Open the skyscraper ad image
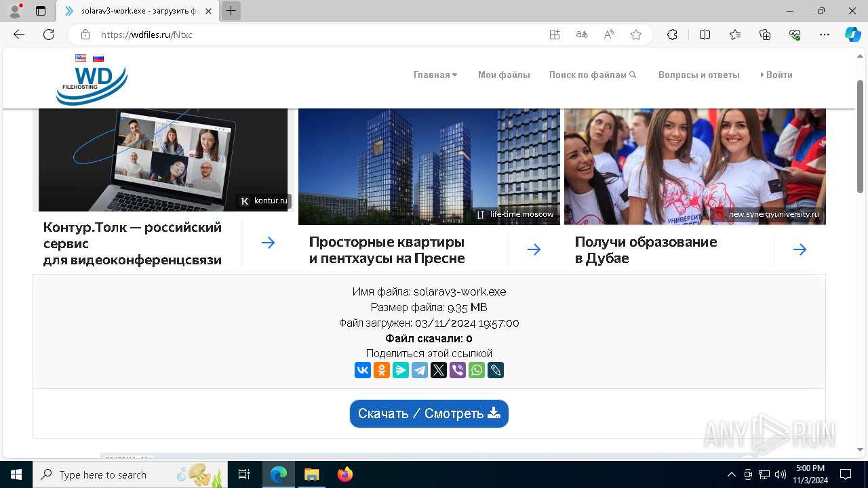Viewport: 868px width, 488px height. coord(429,167)
